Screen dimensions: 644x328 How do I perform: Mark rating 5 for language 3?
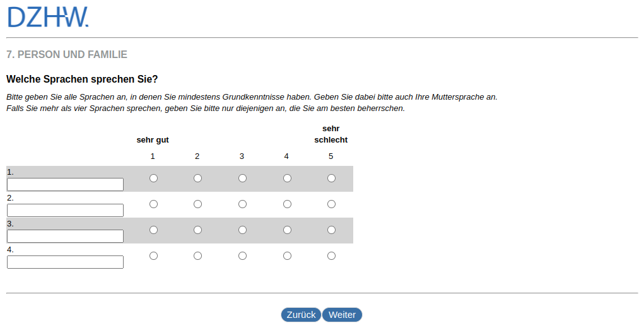(331, 230)
